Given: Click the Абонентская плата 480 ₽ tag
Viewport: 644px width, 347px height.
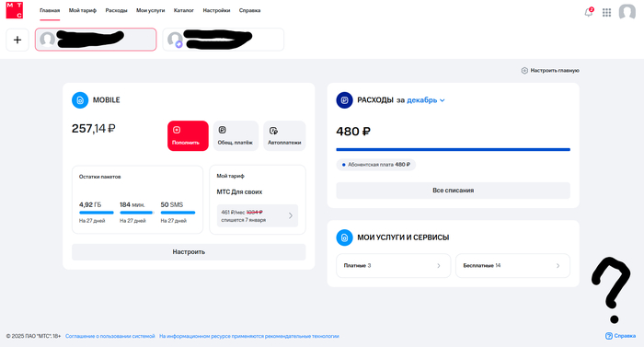Looking at the screenshot, I should coord(375,165).
